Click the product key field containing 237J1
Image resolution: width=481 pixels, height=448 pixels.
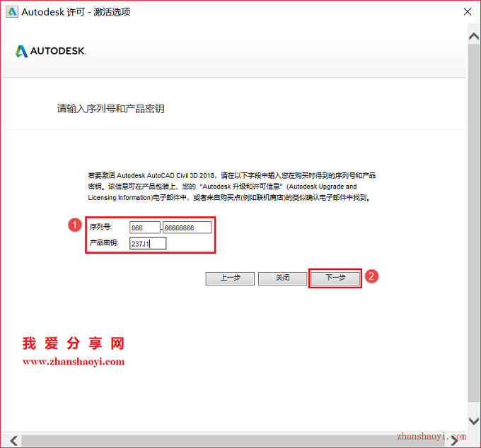click(148, 244)
